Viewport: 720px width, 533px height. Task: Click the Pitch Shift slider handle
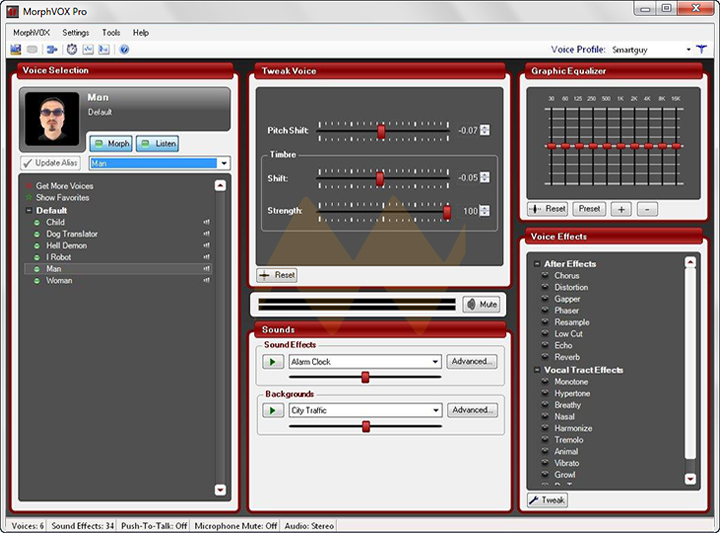point(381,131)
